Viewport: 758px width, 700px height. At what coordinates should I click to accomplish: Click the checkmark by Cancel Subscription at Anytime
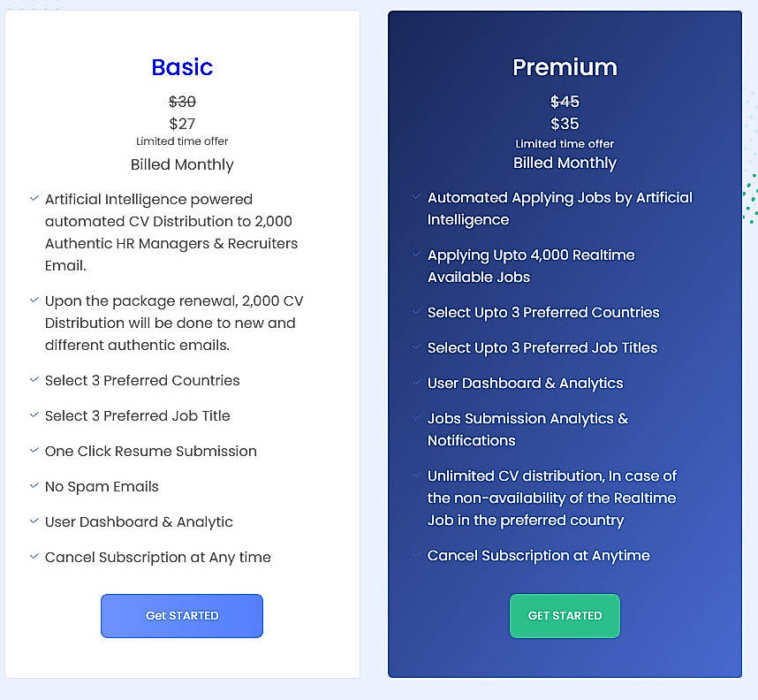[x=415, y=555]
